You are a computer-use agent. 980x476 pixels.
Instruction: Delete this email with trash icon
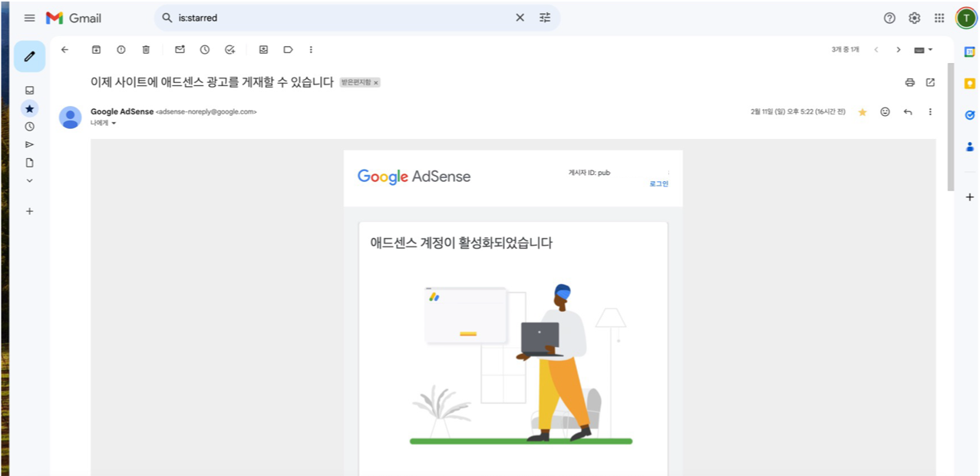pyautogui.click(x=146, y=49)
